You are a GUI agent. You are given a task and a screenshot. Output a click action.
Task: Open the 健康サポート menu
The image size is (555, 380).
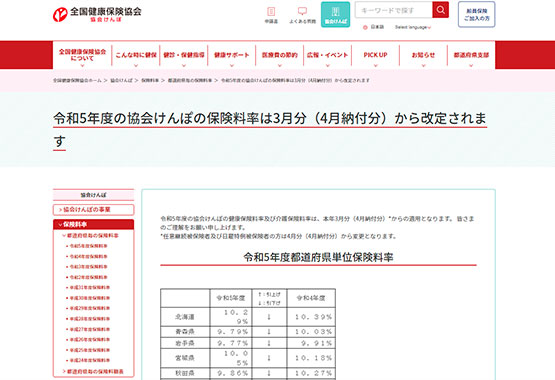point(231,55)
